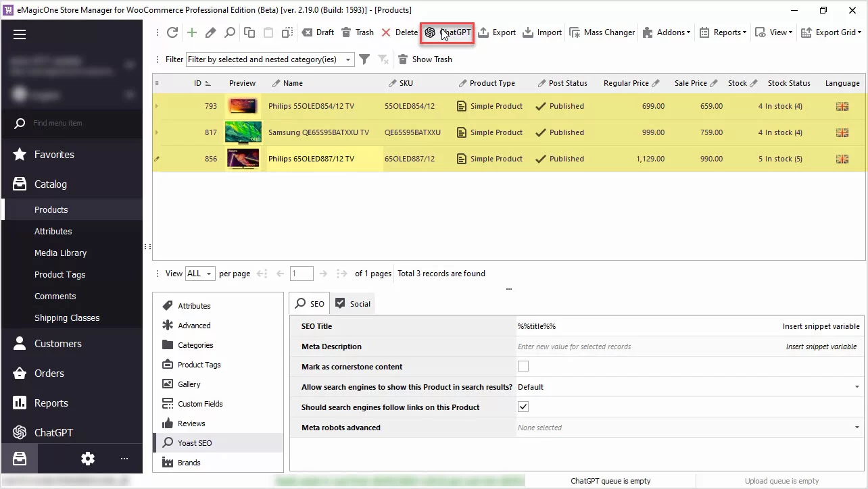Select Yoast SEO in product panel
Viewport: 868px width, 489px height.
195,443
